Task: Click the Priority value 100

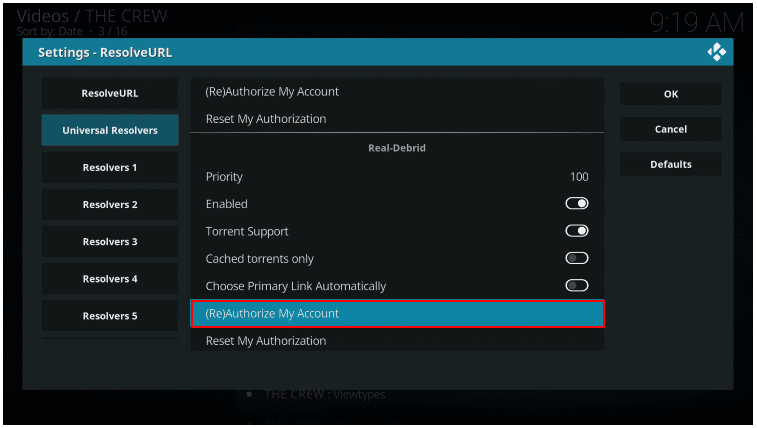Action: tap(579, 177)
